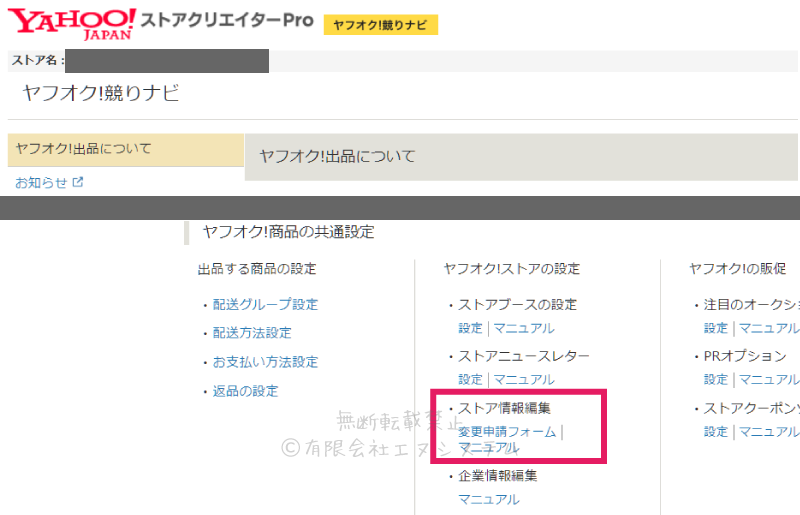Open マニュアル under PRオプション
The height and width of the screenshot is (515, 800).
(769, 379)
